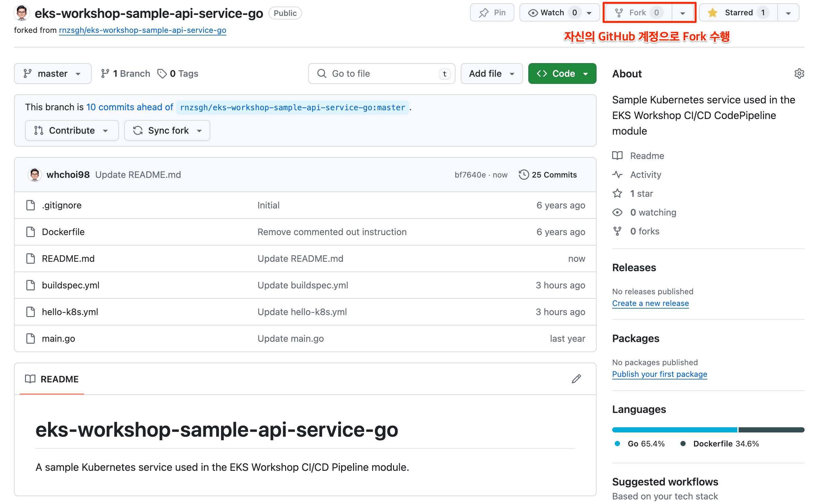The width and height of the screenshot is (816, 504).
Task: Open the hello-k8s.yml file
Action: tap(70, 312)
